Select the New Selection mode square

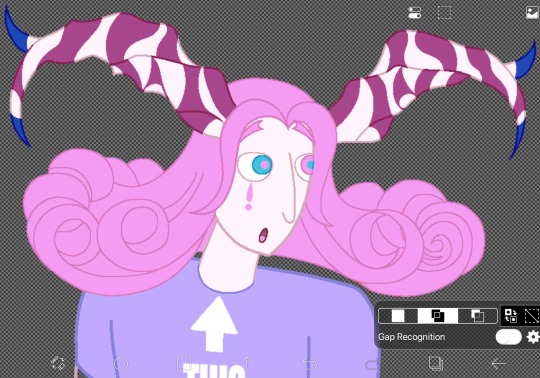(398, 316)
